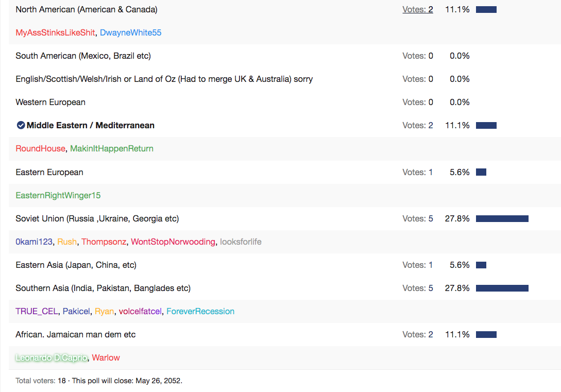Open DwayneWhite55's user profile
The width and height of the screenshot is (561, 392).
(x=130, y=32)
